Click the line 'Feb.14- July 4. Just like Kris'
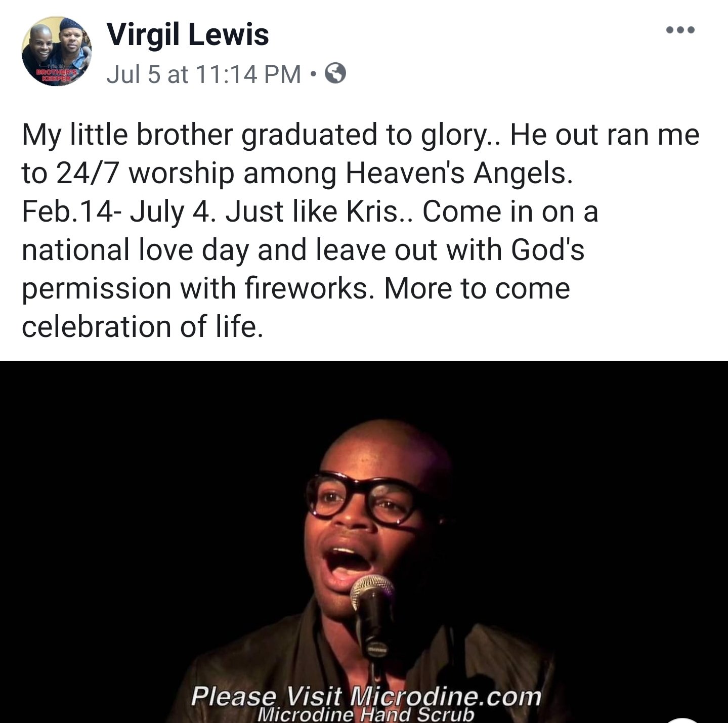 (218, 211)
